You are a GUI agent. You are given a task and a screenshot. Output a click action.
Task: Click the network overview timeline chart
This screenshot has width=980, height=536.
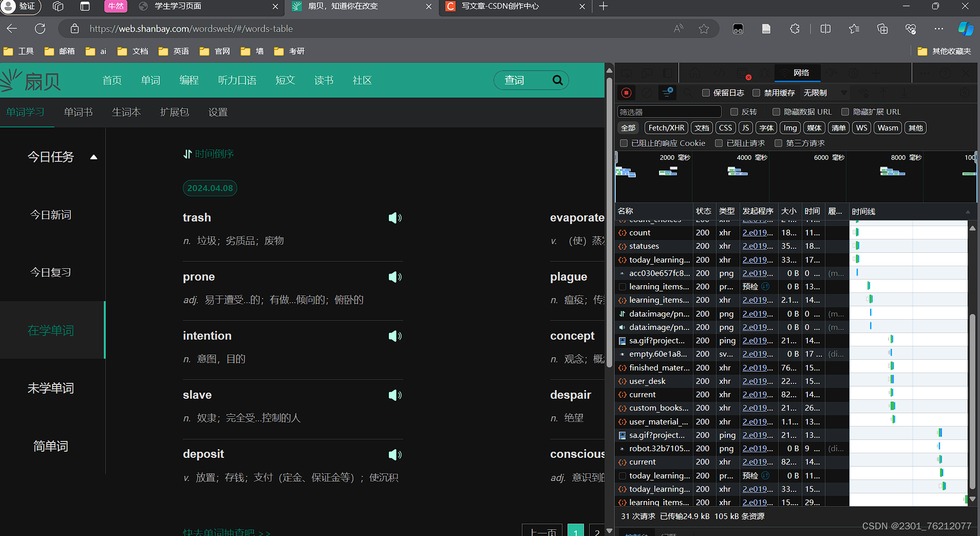click(x=796, y=176)
